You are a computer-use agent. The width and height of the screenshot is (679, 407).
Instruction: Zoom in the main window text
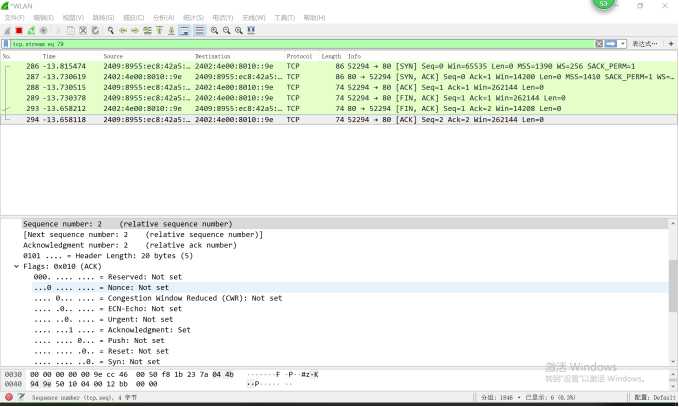[x=214, y=30]
